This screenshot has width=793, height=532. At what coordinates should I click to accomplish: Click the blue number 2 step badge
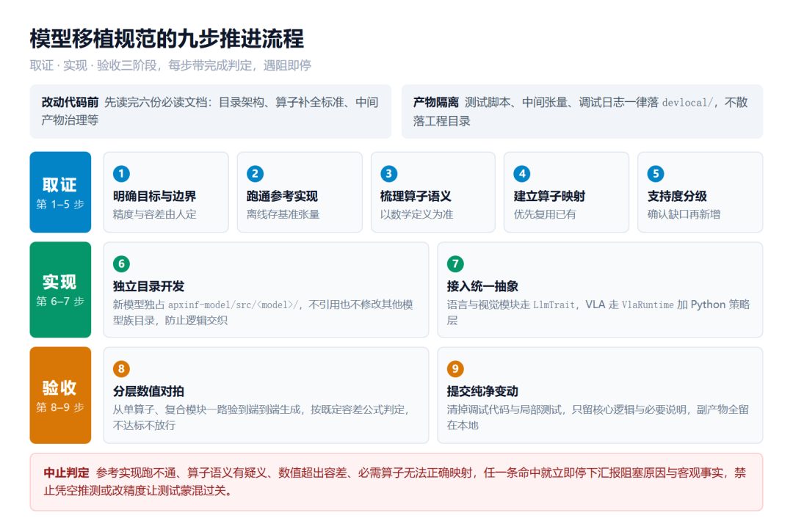[x=255, y=174]
